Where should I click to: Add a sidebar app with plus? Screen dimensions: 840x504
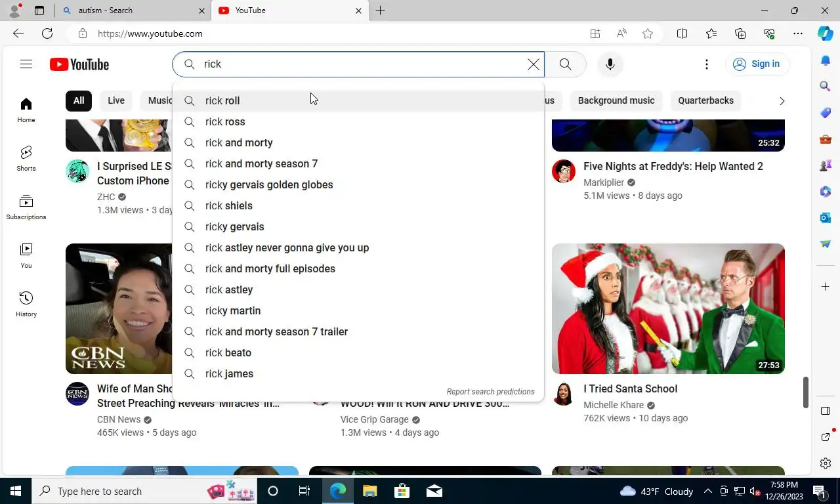point(826,287)
